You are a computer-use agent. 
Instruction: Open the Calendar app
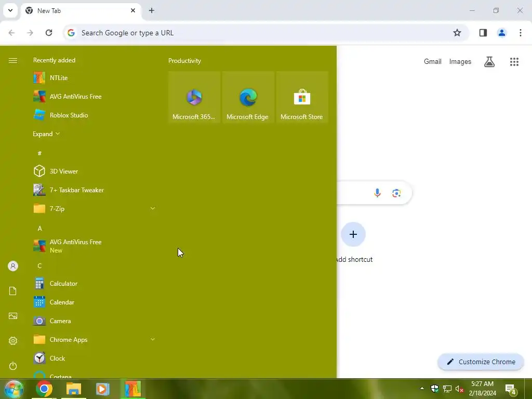(x=95, y=302)
